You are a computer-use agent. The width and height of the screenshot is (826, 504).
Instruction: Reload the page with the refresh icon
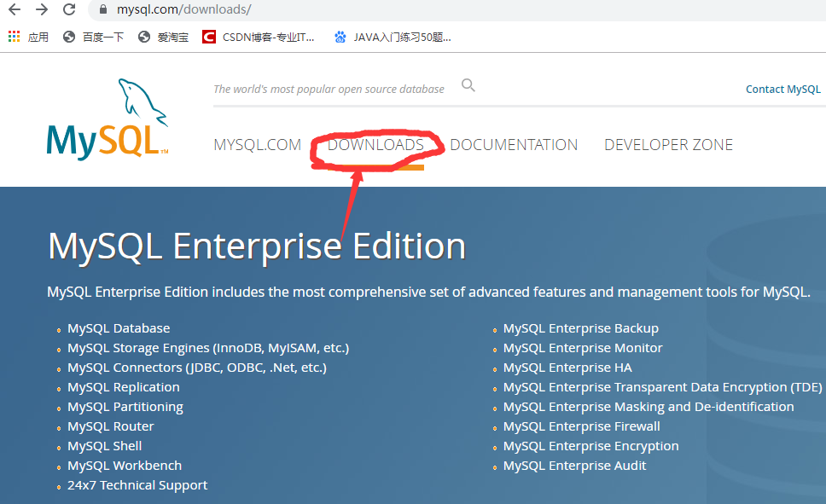(69, 10)
